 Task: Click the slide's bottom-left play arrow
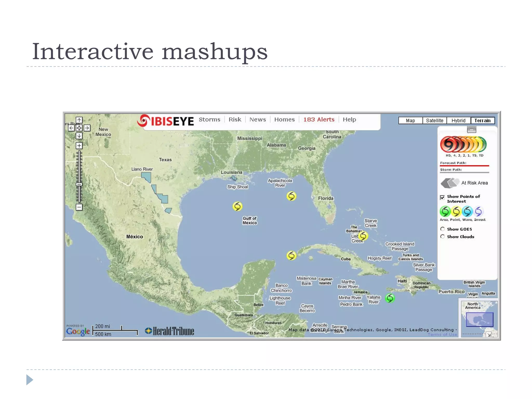[30, 380]
